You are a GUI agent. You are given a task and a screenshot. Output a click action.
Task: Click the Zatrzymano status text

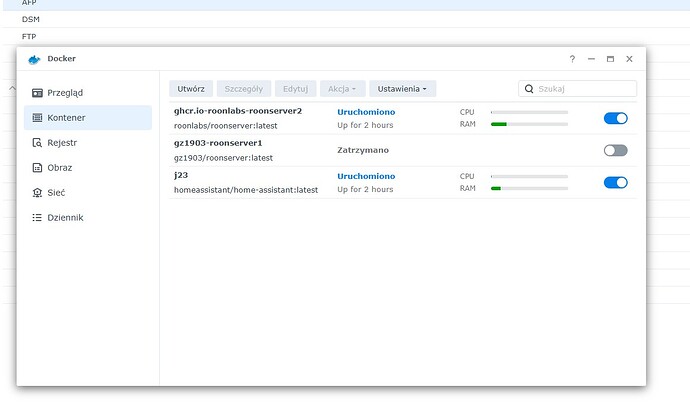363,150
